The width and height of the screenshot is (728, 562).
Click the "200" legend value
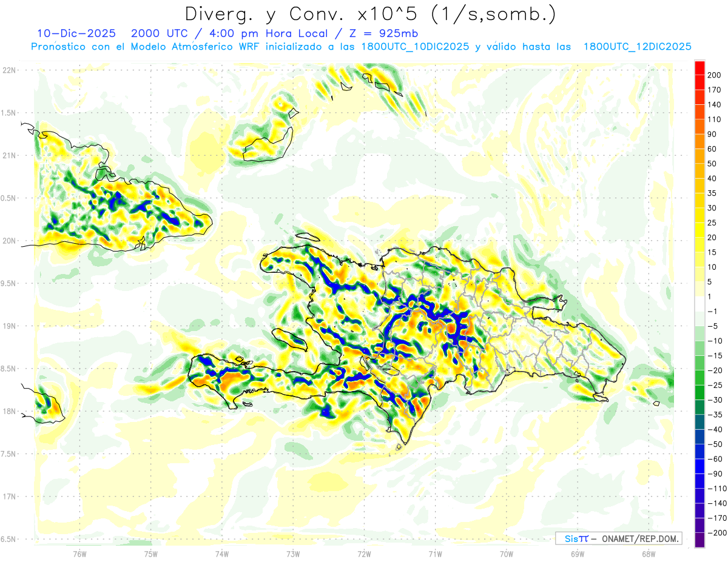pos(714,75)
